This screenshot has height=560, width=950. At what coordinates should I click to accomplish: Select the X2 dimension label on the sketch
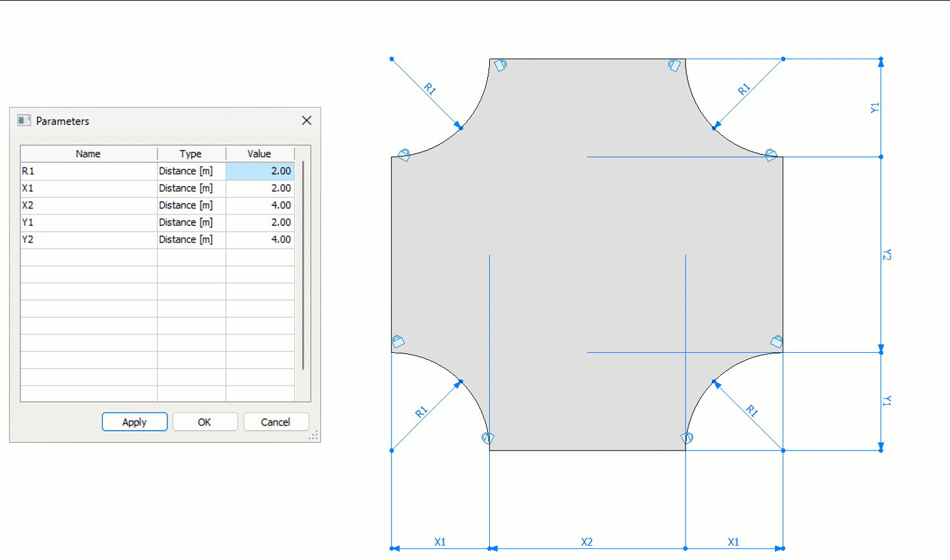coord(586,543)
